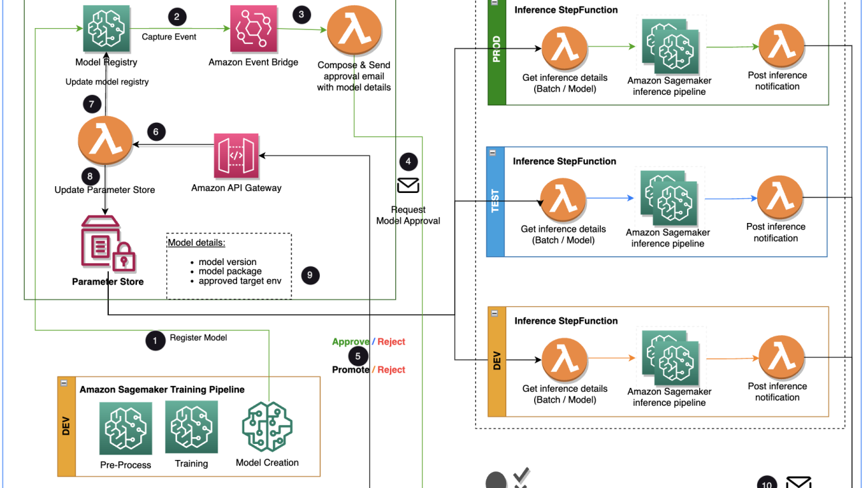The height and width of the screenshot is (488, 868).
Task: Click the Model Registry label
Action: (106, 62)
